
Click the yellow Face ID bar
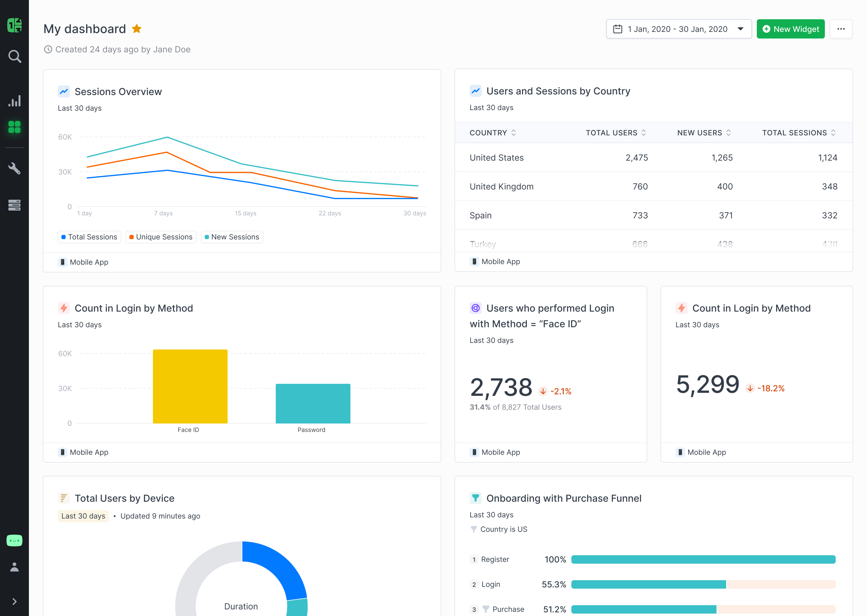[x=190, y=386]
